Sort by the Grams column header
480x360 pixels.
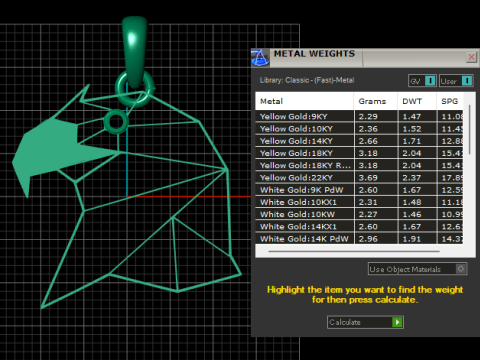point(376,101)
